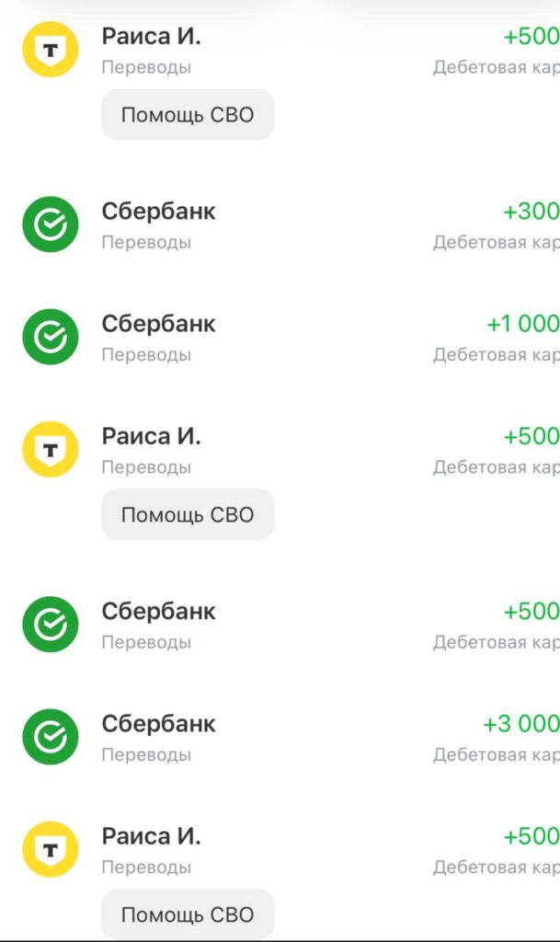The image size is (560, 942).
Task: Click the T-Bank icon next to the first Раиса И. transfer
Action: tap(51, 50)
